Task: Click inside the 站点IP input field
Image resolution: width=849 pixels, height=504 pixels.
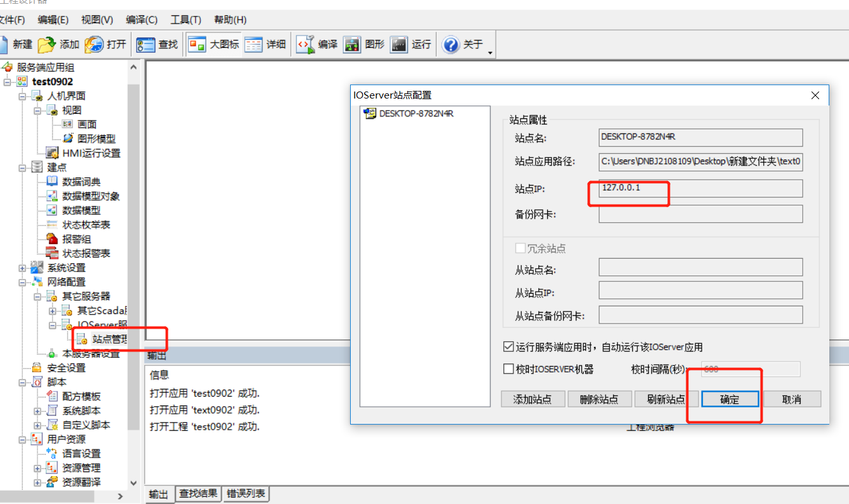Action: click(699, 188)
